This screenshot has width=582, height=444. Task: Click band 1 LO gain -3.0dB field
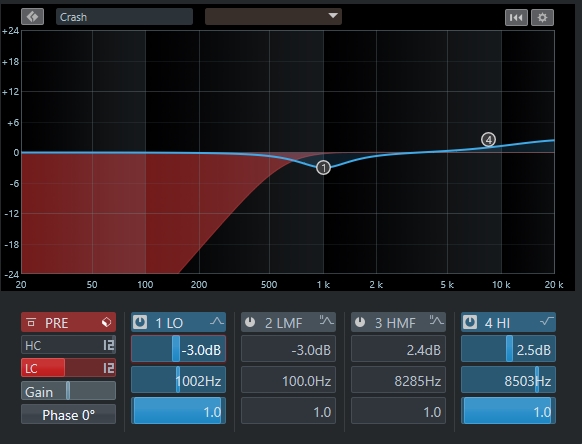click(179, 349)
